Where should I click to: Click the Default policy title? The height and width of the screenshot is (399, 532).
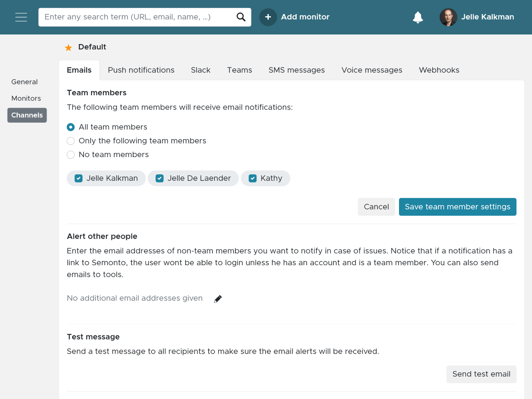[92, 47]
